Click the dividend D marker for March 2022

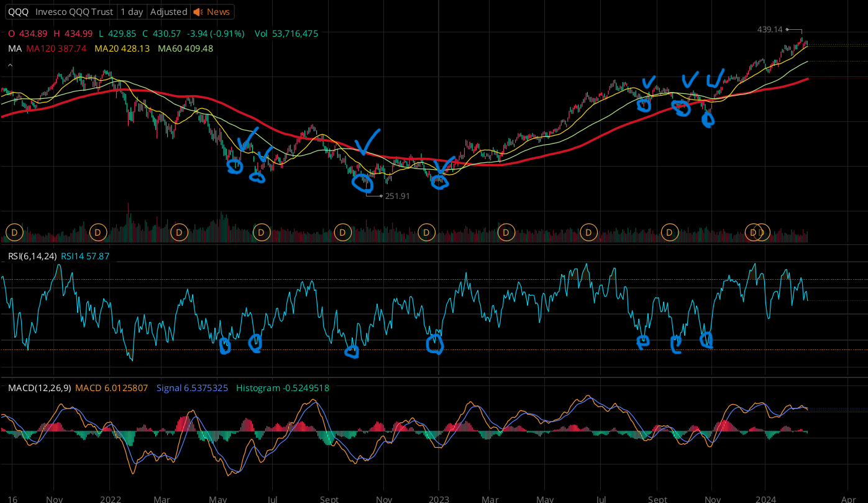(x=180, y=233)
